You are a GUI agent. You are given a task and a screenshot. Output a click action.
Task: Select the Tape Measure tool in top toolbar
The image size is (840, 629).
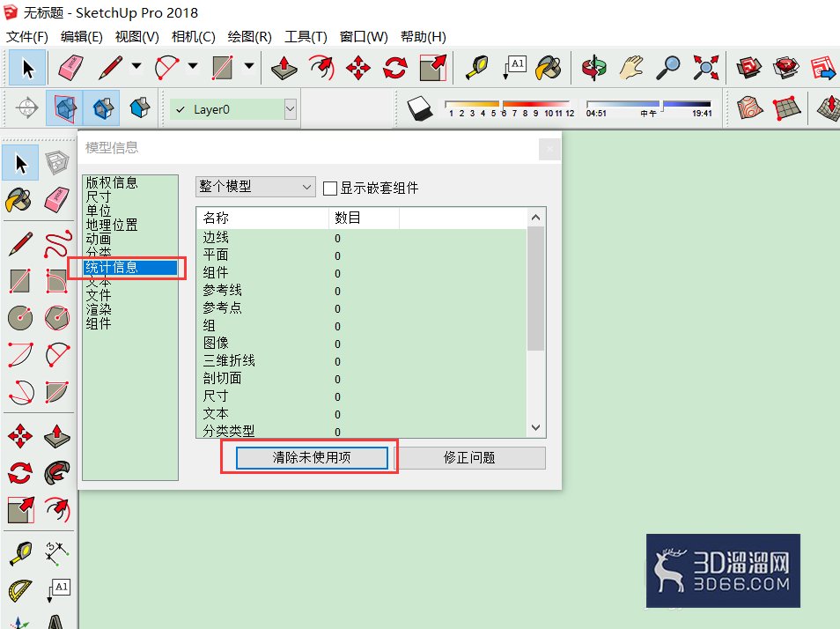click(x=476, y=68)
